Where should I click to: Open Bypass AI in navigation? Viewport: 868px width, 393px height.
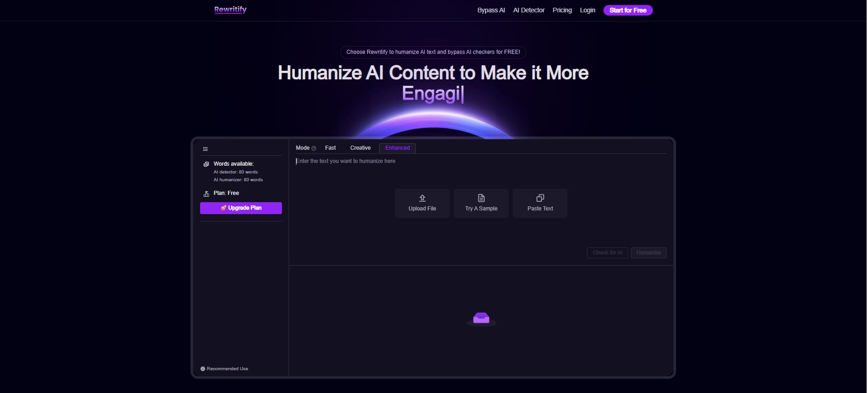[491, 10]
